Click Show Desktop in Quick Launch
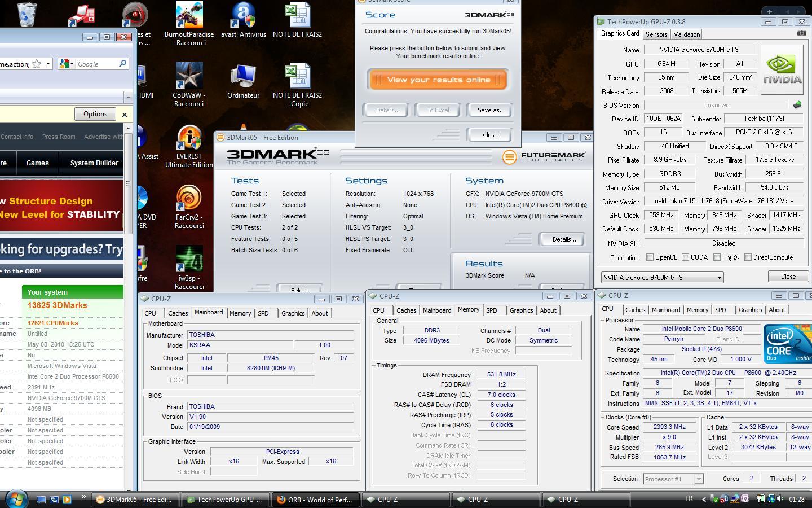Viewport: 812px width, 508px height. pyautogui.click(x=41, y=500)
